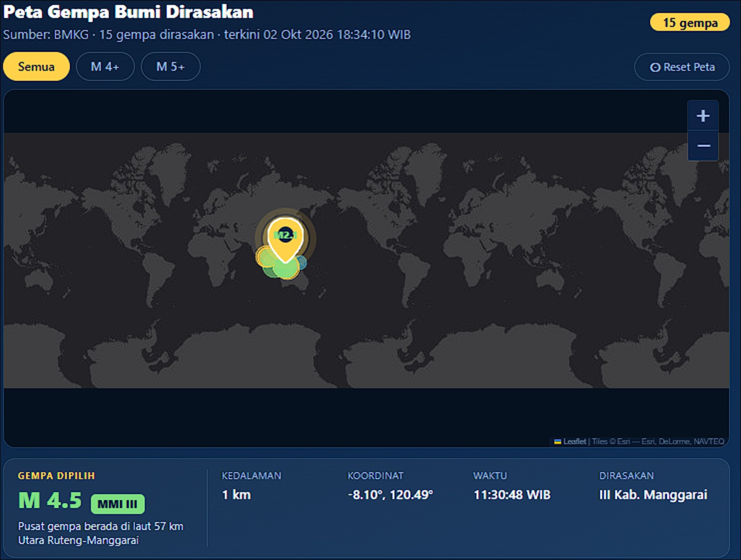
Task: Click the "KOORDINAT" label
Action: 376,476
